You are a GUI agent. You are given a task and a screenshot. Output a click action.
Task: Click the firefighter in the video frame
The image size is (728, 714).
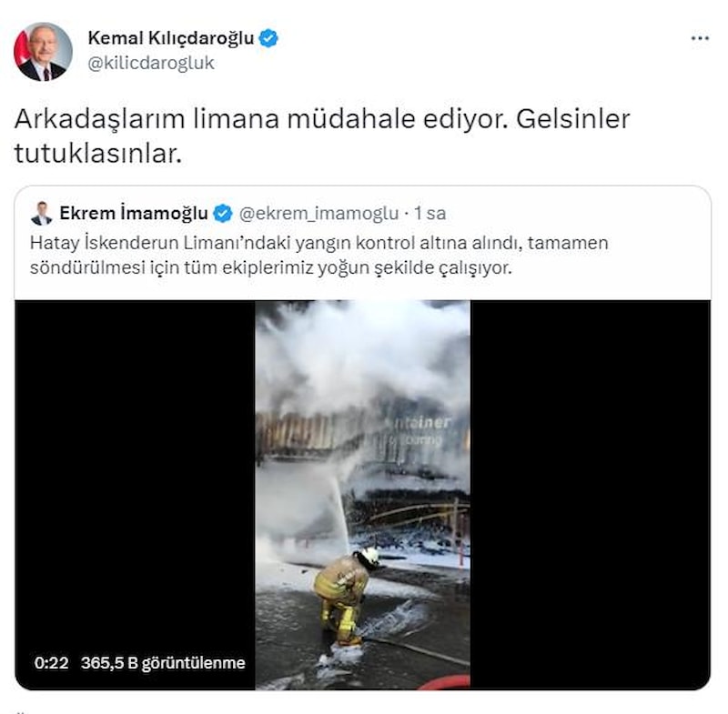pos(346,596)
